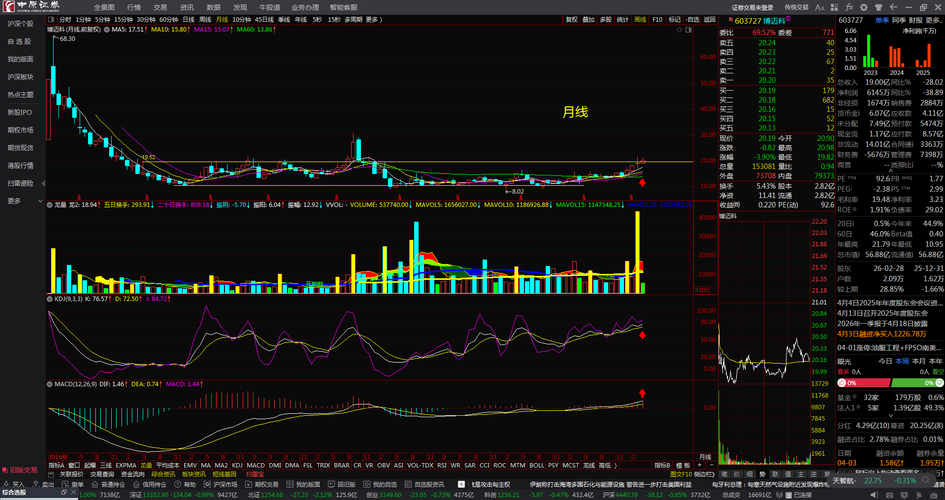Open the gear icon beside KDJ indicator
Screen dimensions: 945x500
(x=49, y=298)
